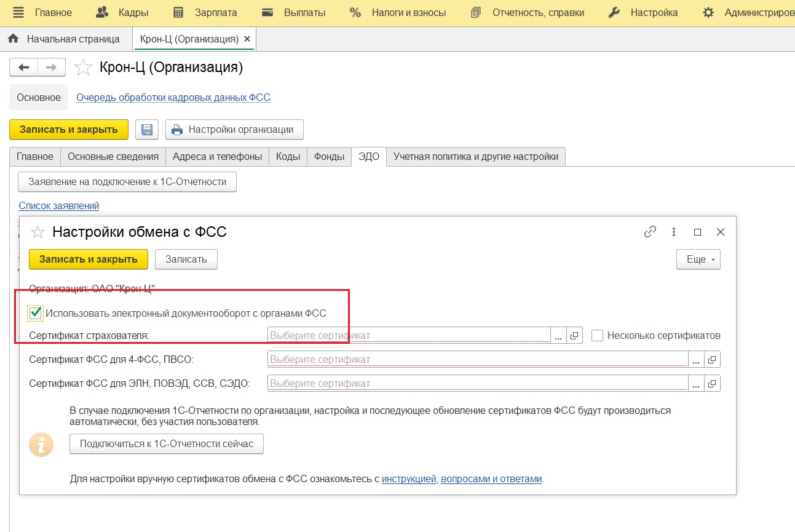This screenshot has height=532, width=795.
Task: Click organization's Записать и закрыть button
Action: click(69, 130)
